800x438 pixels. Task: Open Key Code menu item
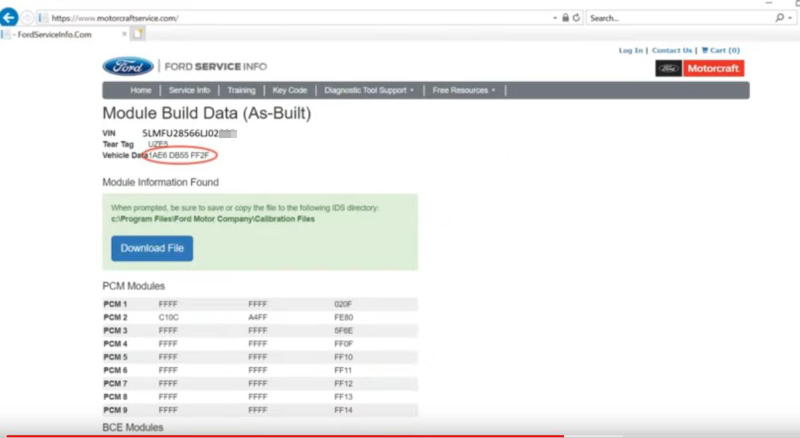tap(290, 90)
